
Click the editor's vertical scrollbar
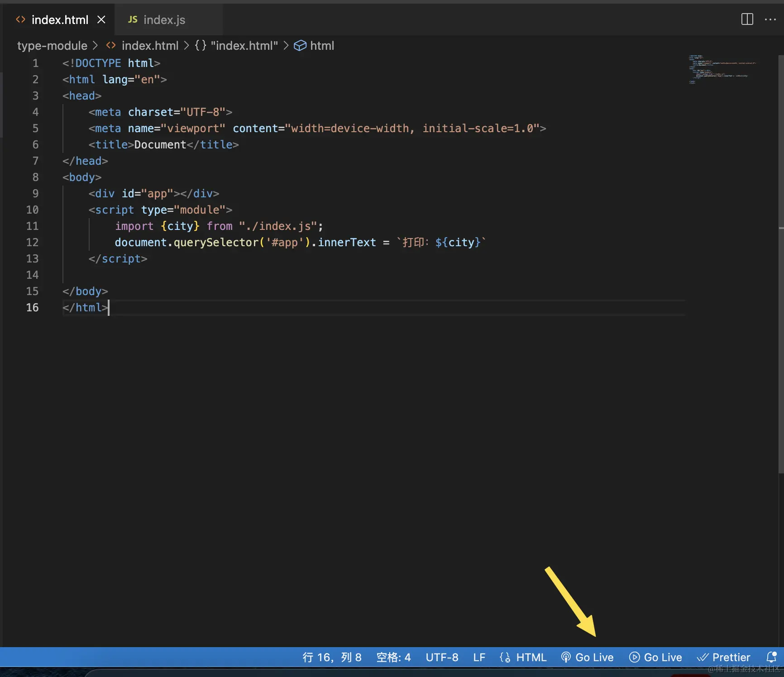pyautogui.click(x=781, y=265)
